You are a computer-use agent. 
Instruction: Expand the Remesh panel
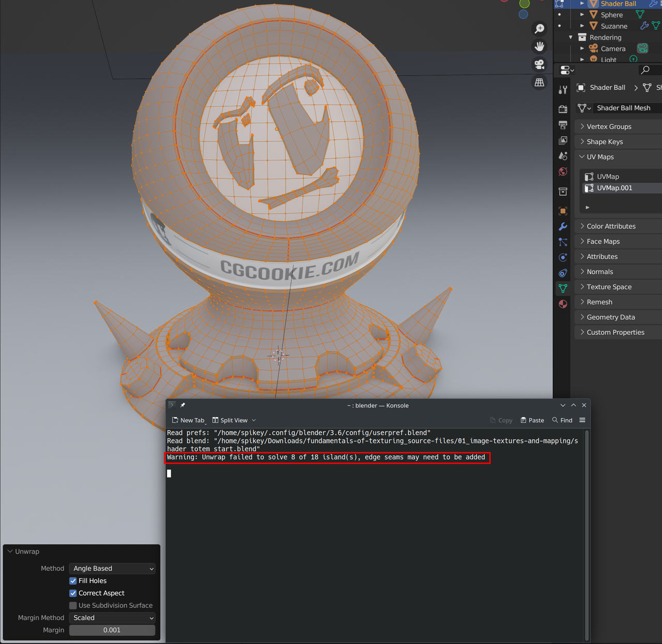point(582,302)
